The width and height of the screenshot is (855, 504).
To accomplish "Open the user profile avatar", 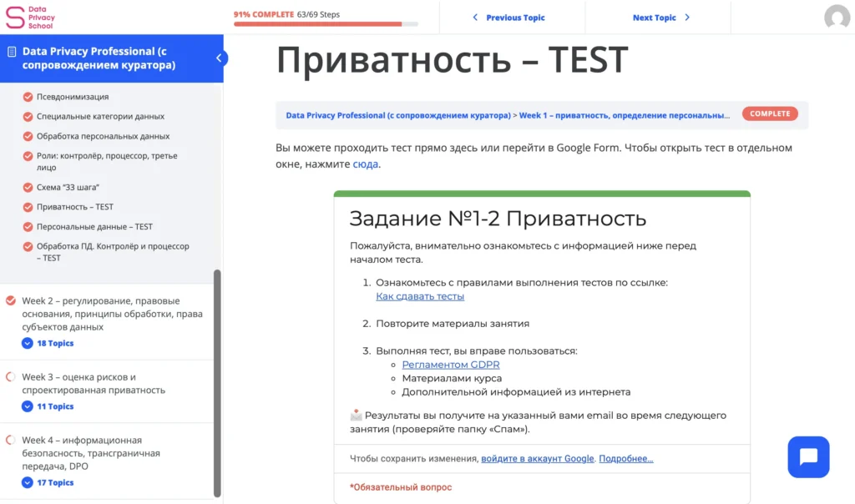I will coord(837,18).
